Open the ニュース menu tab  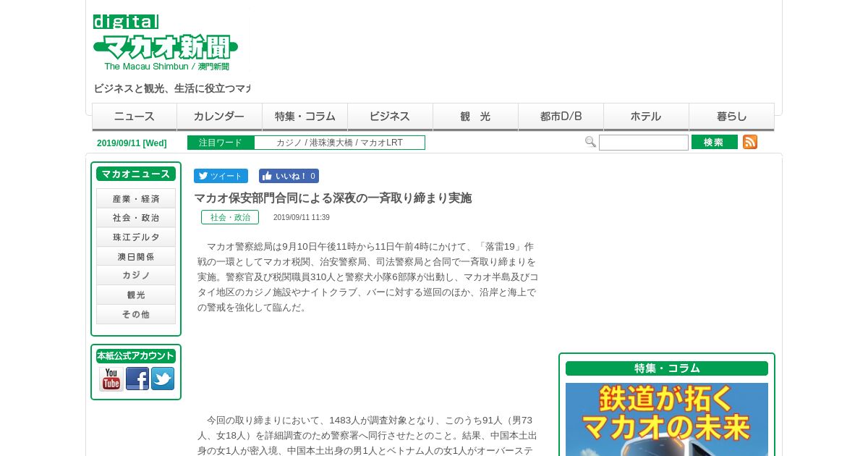click(135, 117)
